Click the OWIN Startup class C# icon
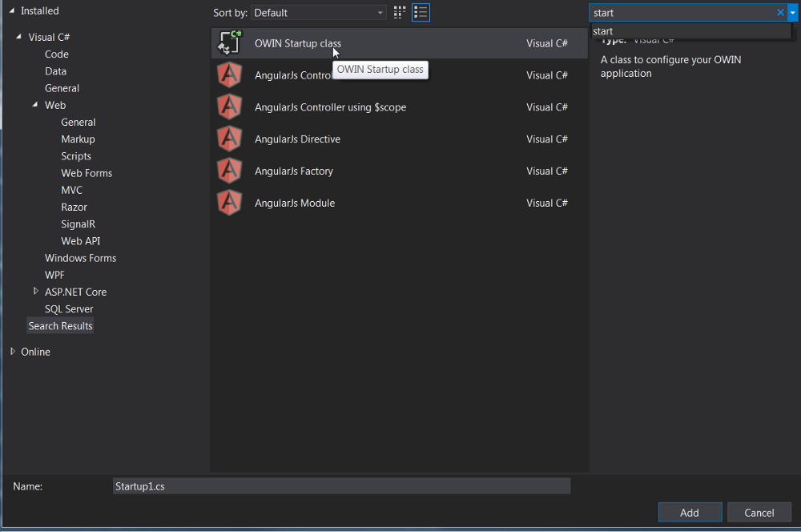 [229, 43]
